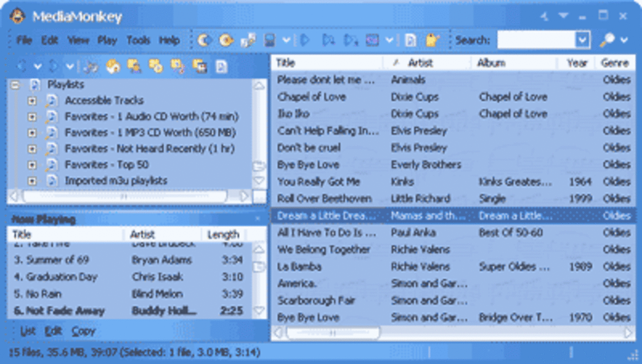Click the Rip Audio CD icon
The width and height of the screenshot is (642, 364).
[x=204, y=40]
